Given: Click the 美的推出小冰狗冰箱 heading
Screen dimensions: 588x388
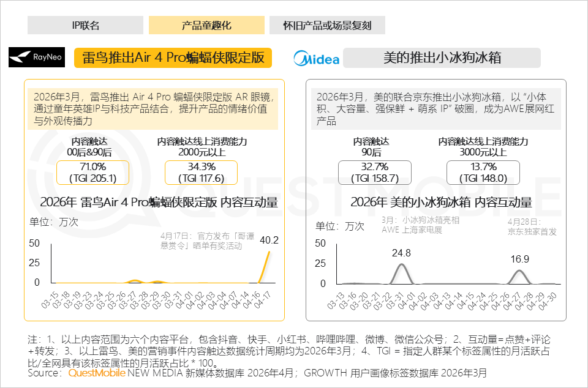Looking at the screenshot, I should [x=442, y=58].
